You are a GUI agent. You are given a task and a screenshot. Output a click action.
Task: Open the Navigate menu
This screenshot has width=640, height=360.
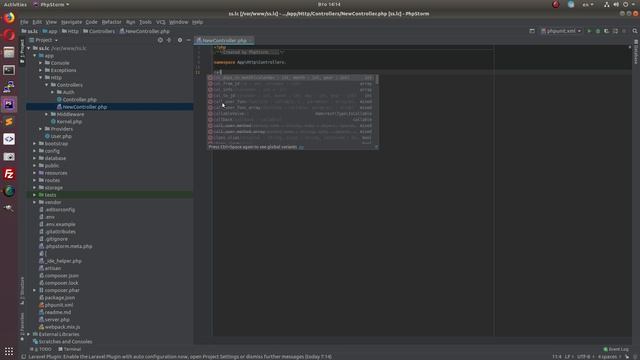(71, 22)
